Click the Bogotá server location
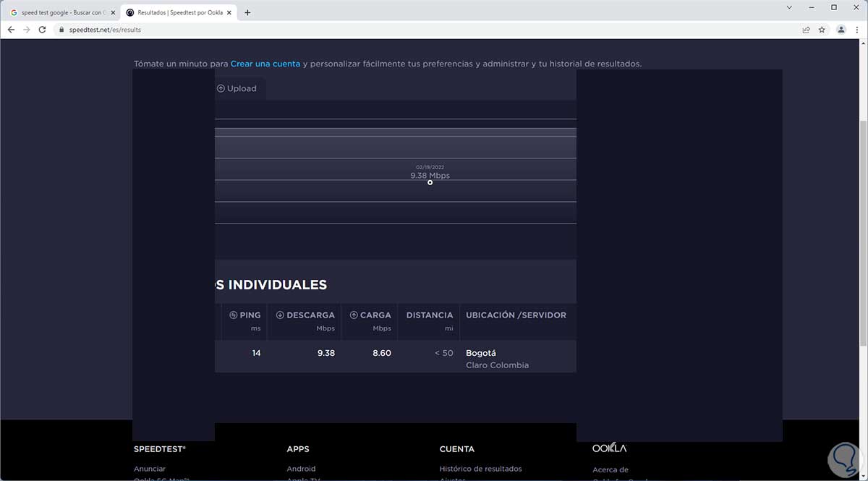The height and width of the screenshot is (481, 868). 481,353
